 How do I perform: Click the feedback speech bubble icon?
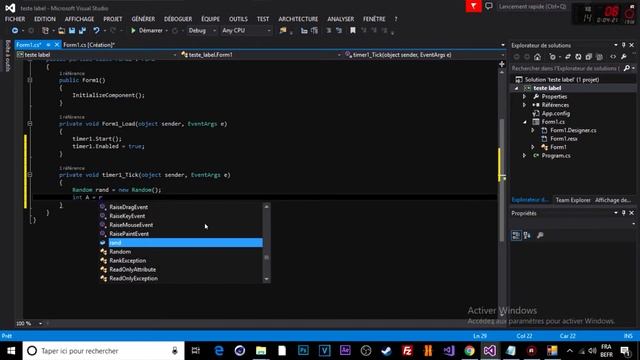(489, 6)
